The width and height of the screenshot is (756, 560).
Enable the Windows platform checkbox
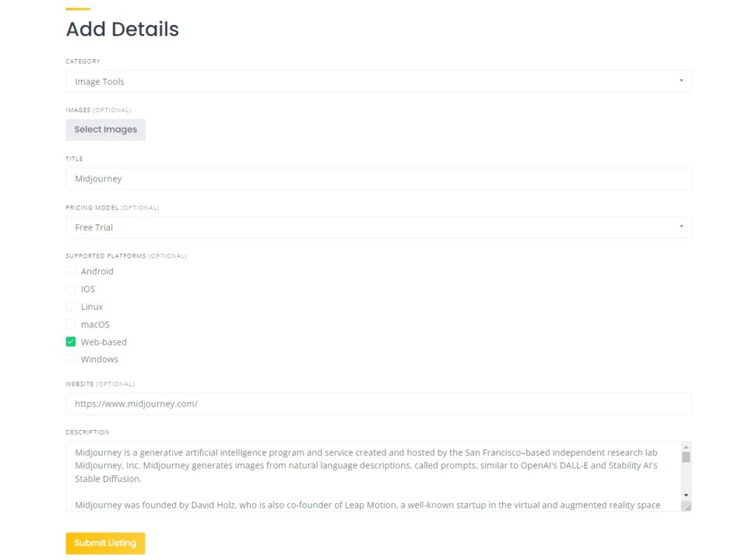click(71, 359)
